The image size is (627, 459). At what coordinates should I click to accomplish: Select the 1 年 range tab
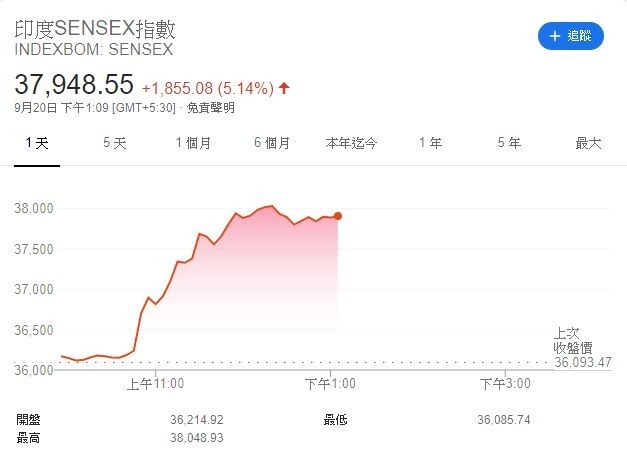(x=430, y=143)
